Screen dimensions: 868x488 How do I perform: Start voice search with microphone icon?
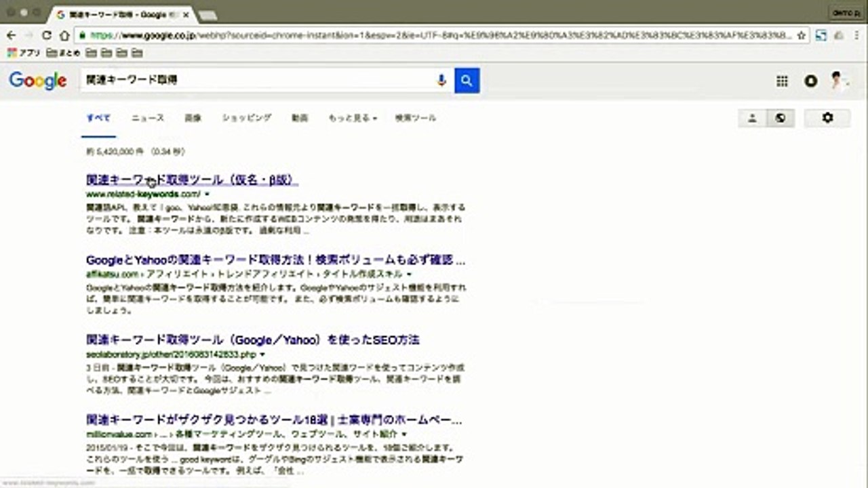pyautogui.click(x=441, y=80)
